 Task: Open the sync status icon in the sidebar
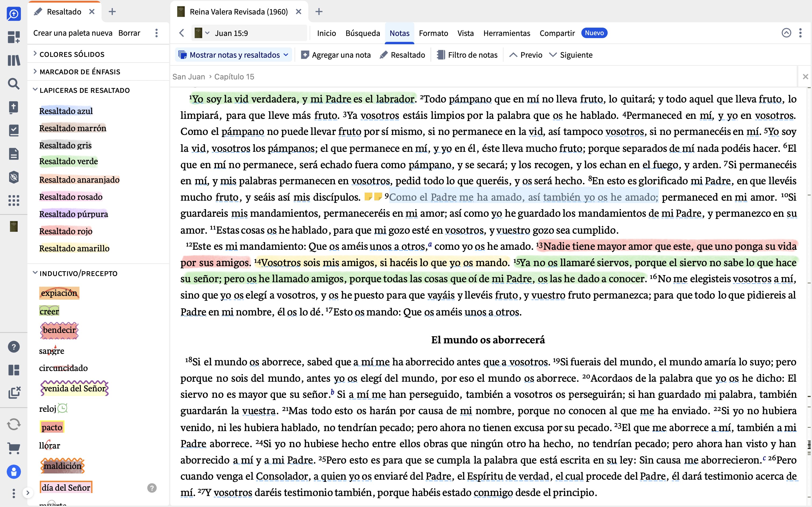(x=14, y=424)
